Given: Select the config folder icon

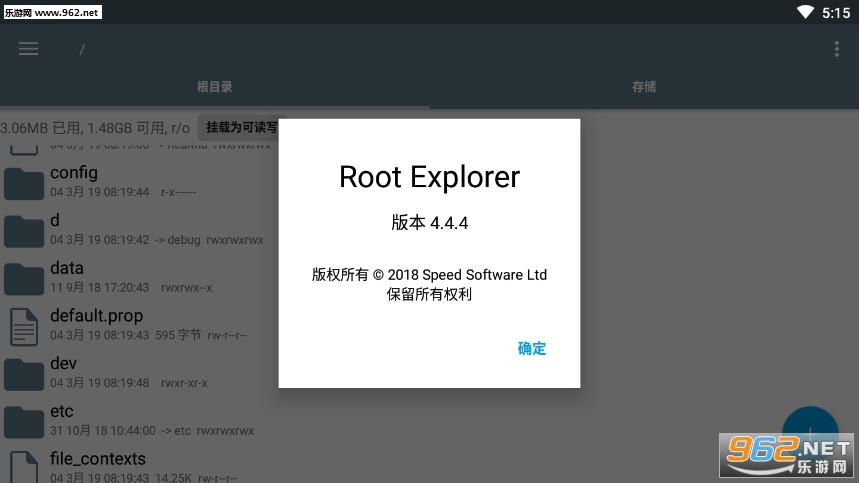Looking at the screenshot, I should 24,183.
